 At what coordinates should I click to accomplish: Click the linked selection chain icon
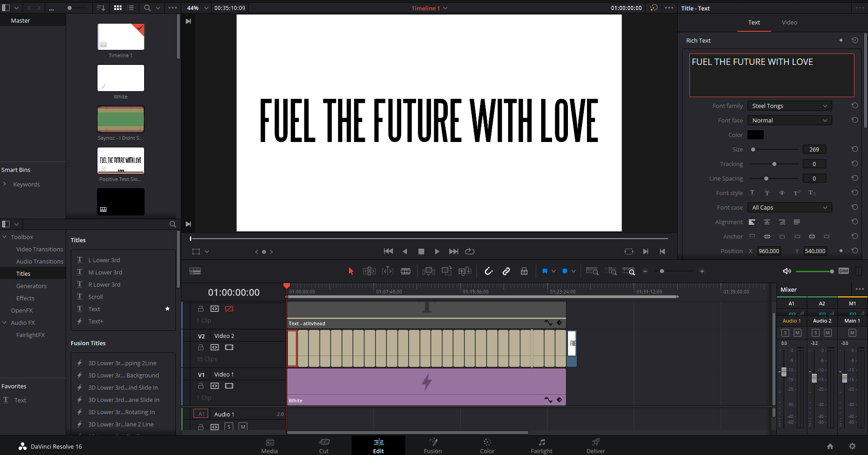[506, 271]
